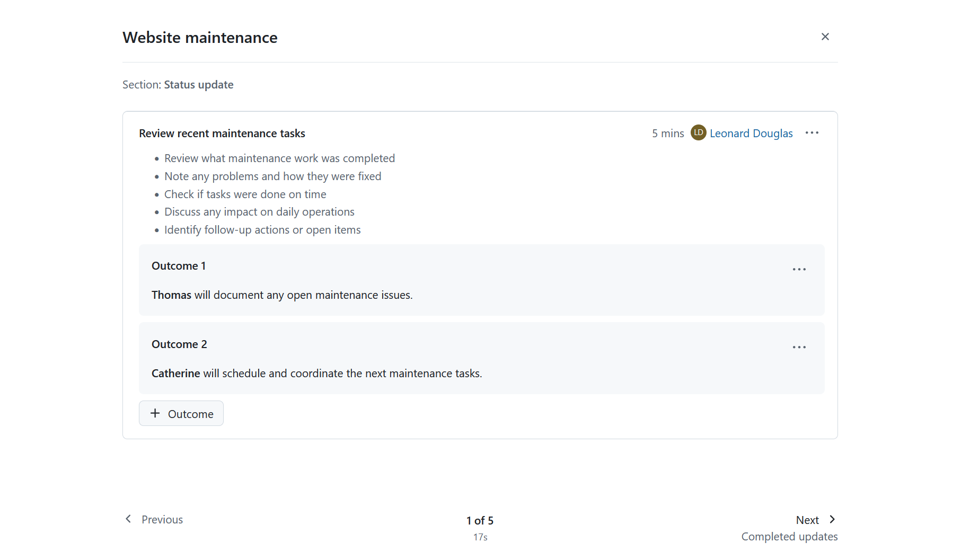970x560 pixels.
Task: Click the plus icon on Outcome button
Action: click(155, 413)
